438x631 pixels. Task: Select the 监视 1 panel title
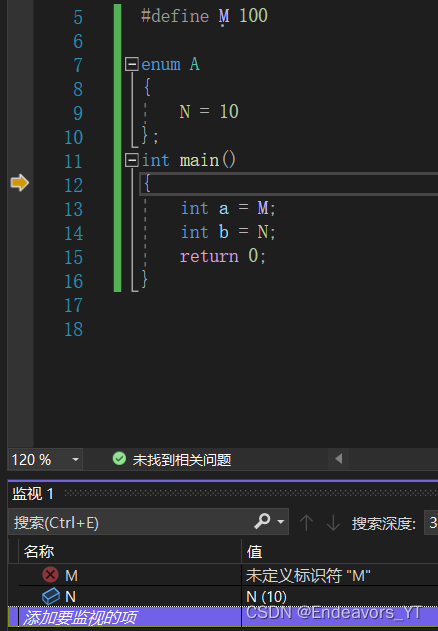pos(33,493)
